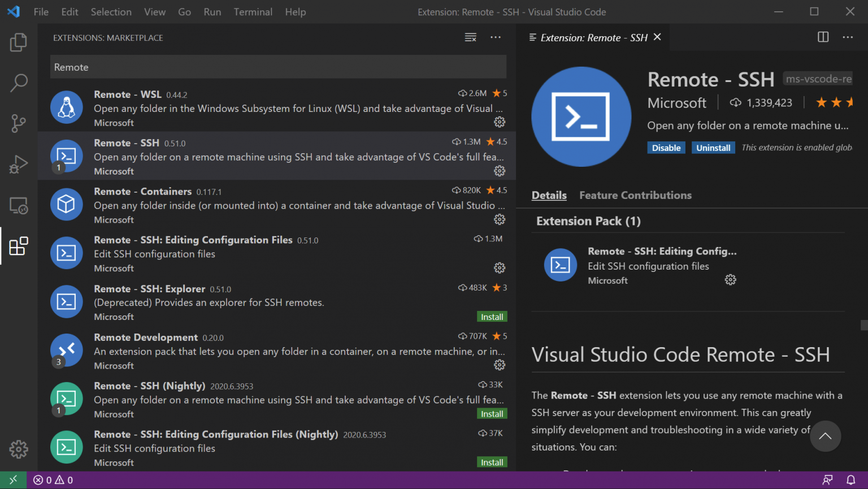Image resolution: width=868 pixels, height=489 pixels.
Task: Show errors and warnings in status bar
Action: click(53, 480)
